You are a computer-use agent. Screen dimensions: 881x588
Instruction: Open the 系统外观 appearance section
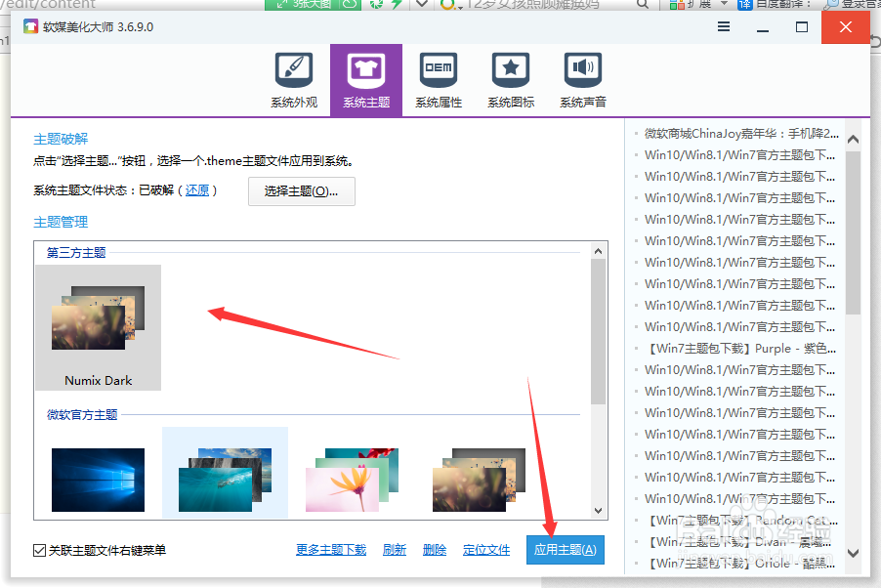pyautogui.click(x=294, y=80)
